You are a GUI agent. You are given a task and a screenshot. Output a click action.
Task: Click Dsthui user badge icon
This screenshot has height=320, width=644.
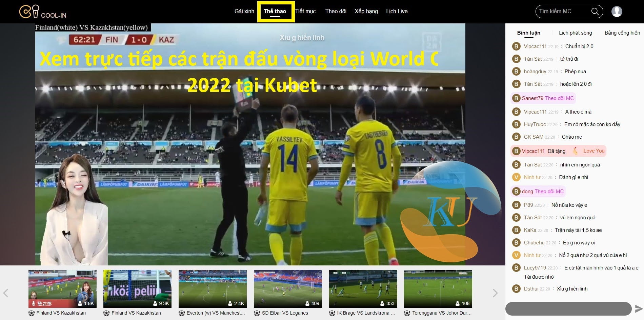click(x=516, y=289)
